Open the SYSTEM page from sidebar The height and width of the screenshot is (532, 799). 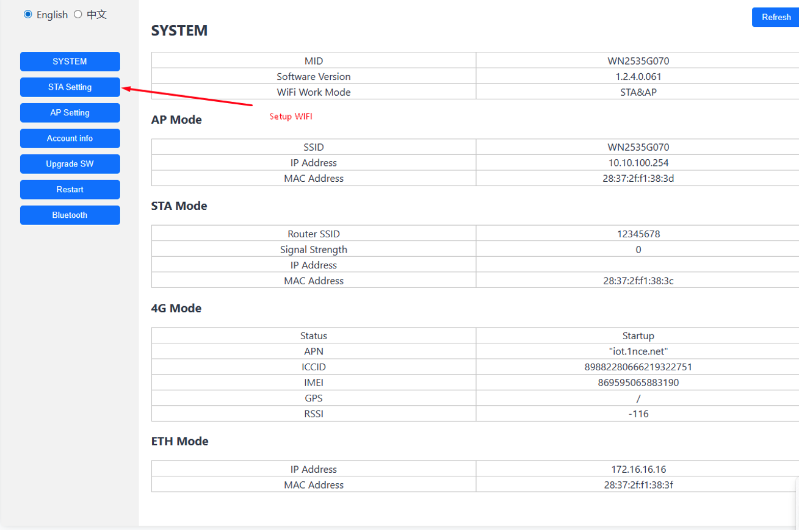click(70, 62)
